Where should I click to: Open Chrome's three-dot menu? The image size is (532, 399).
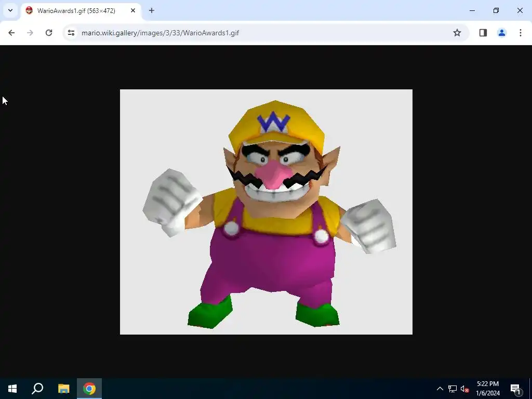point(521,33)
